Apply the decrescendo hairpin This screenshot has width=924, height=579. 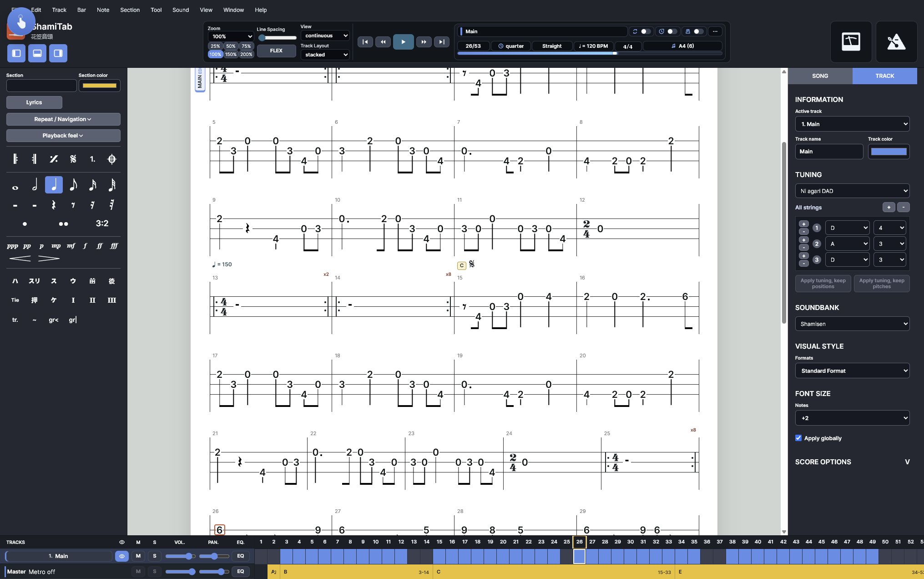click(49, 259)
